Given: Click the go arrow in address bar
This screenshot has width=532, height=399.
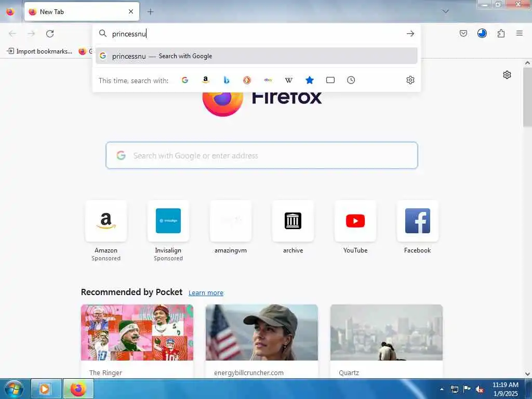Looking at the screenshot, I should [410, 33].
